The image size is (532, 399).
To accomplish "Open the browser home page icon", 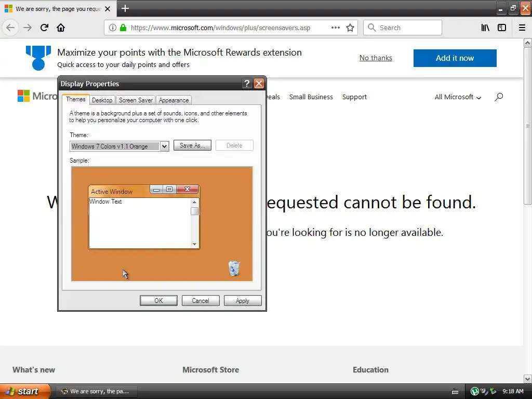I will pyautogui.click(x=61, y=28).
